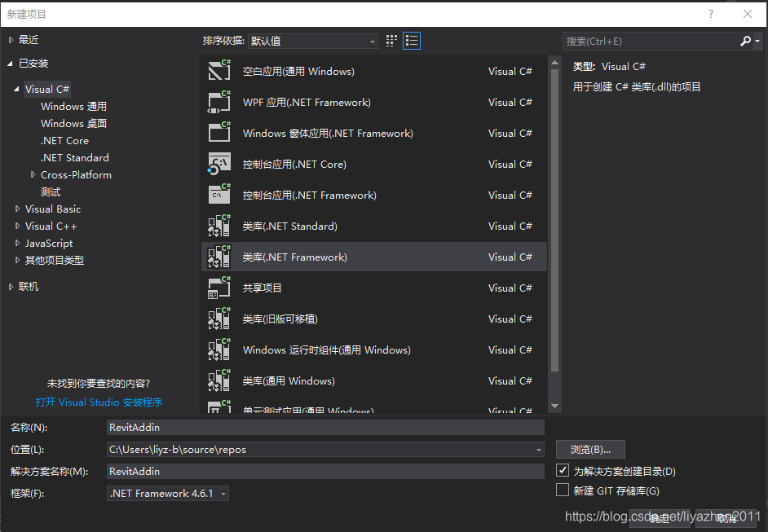
Task: Open the 排序依据 默认值 dropdown
Action: [x=312, y=41]
